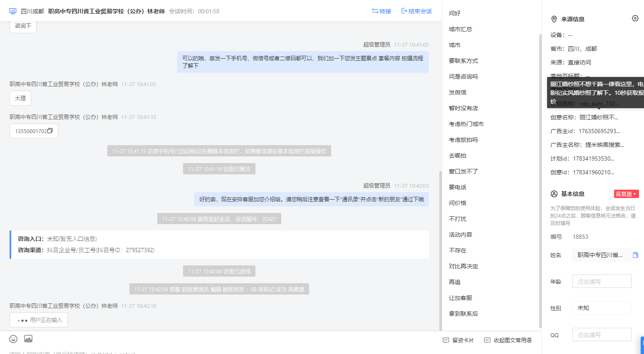Click the 抖音企业号/员工号 channel link
The width and height of the screenshot is (644, 354).
[x=101, y=250]
